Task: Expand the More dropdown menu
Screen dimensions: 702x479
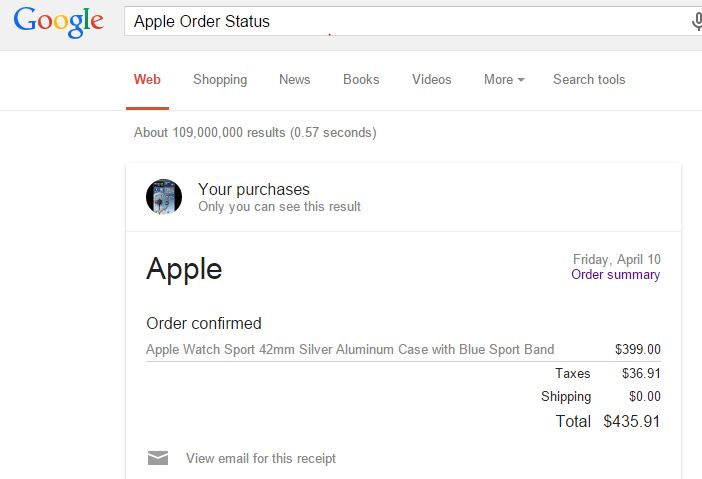Action: (504, 80)
